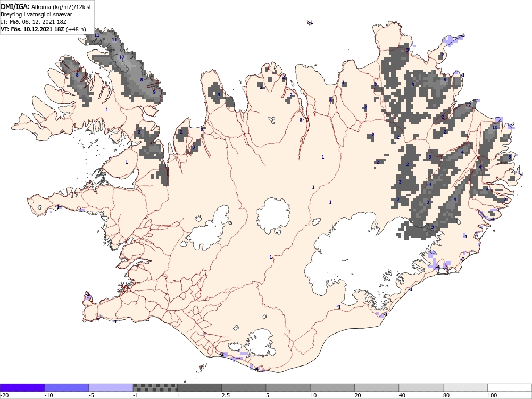
Task: Click the '20' legend scale label
Action: (358, 395)
